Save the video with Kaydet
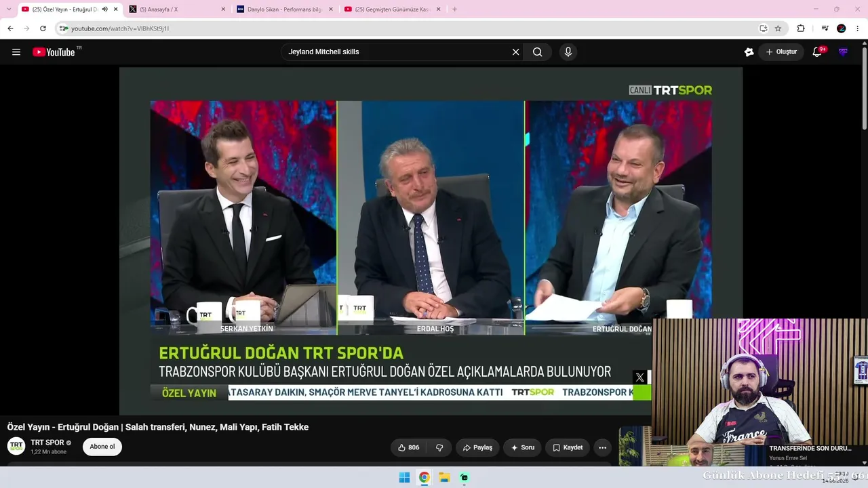This screenshot has width=868, height=488. point(568,447)
